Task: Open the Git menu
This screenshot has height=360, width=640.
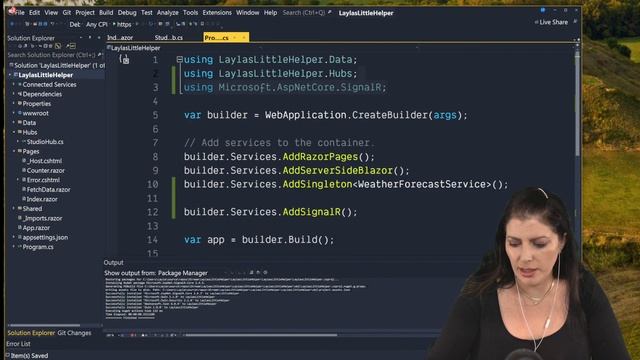Action: point(67,13)
